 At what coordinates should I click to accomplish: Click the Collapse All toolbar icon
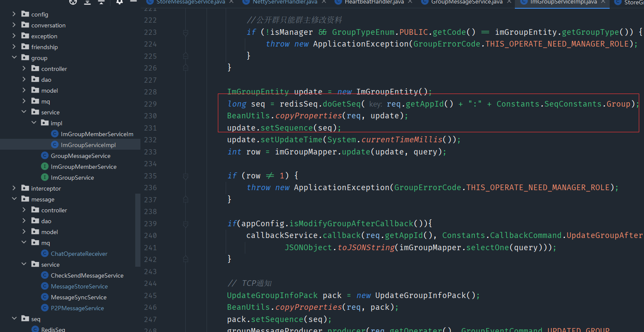coord(101,2)
